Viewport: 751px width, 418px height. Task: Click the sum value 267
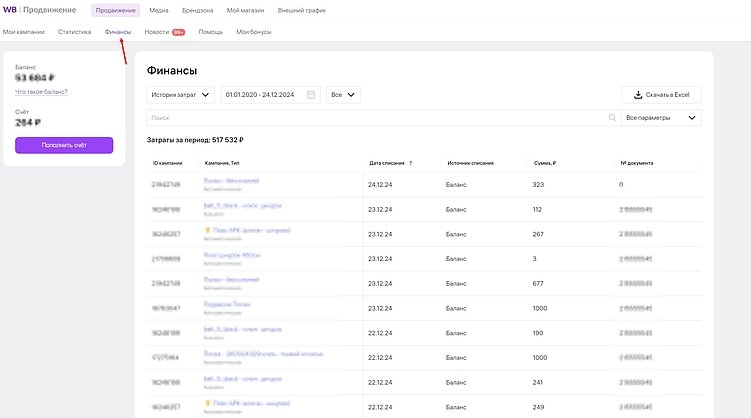538,235
